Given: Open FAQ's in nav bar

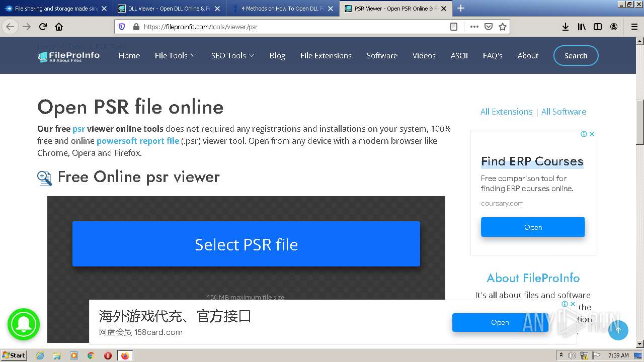Looking at the screenshot, I should (x=493, y=56).
